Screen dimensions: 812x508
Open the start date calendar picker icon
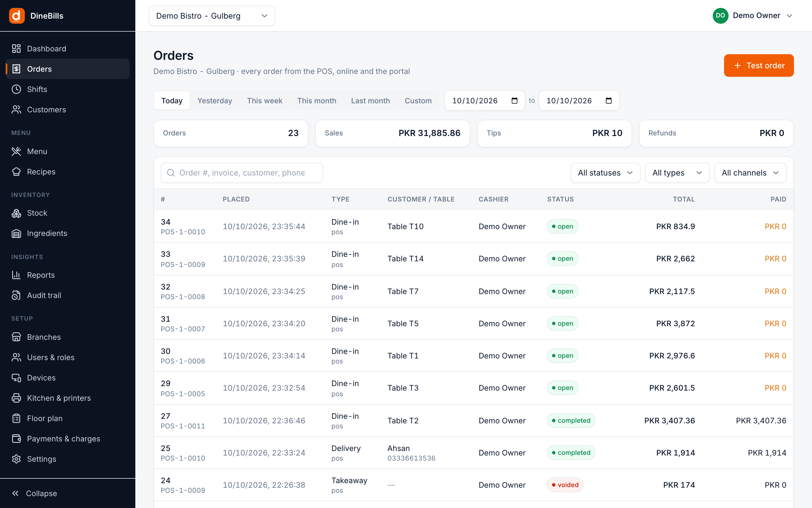point(514,100)
